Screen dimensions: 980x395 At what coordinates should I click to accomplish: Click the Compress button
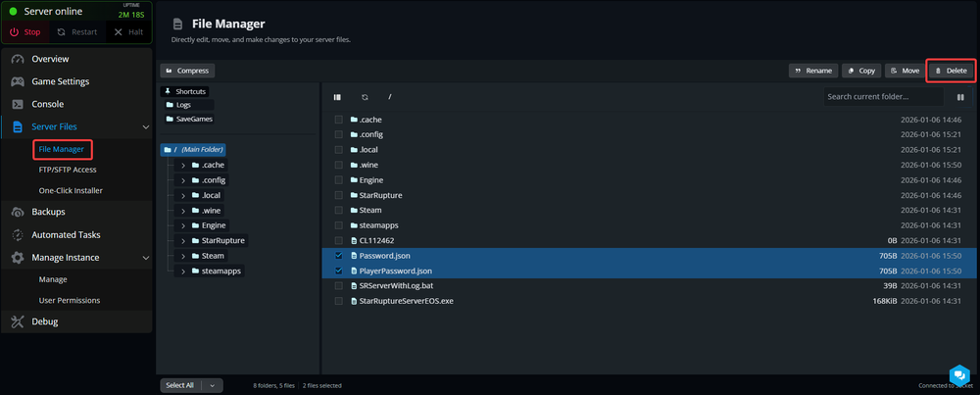(187, 71)
